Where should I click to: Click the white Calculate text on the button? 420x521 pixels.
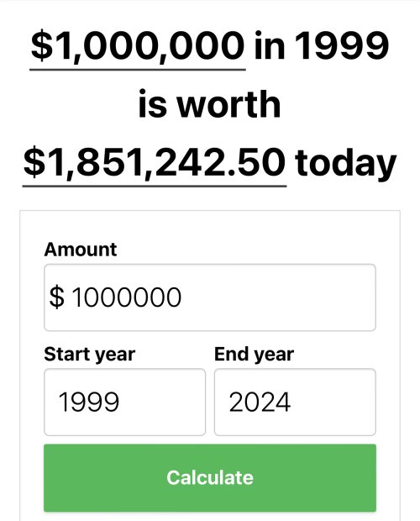210,478
